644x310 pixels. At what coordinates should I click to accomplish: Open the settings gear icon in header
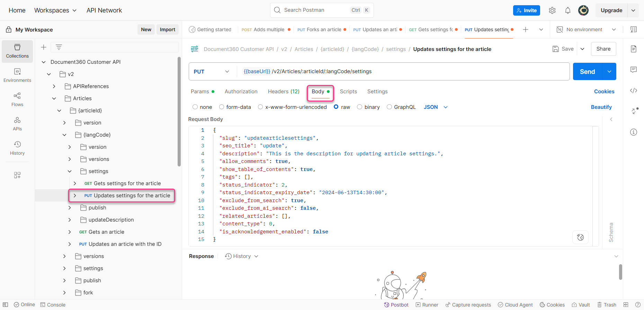coord(552,10)
